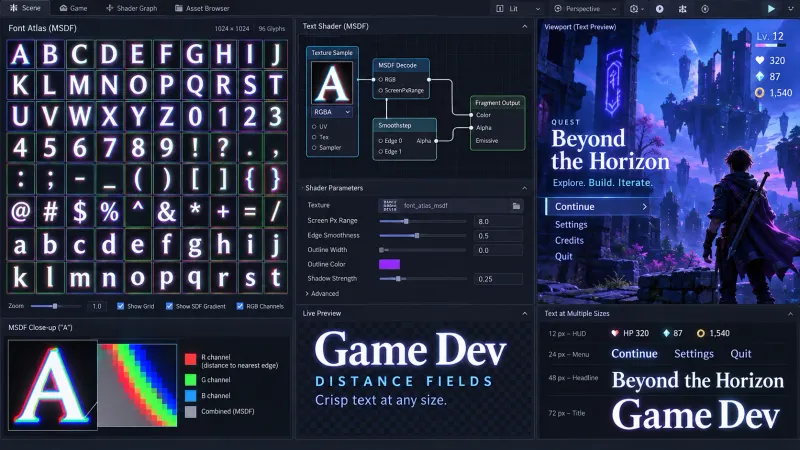Viewport: 800px width, 450px height.
Task: Open the RGBA dropdown on Texture Sample node
Action: click(x=332, y=112)
